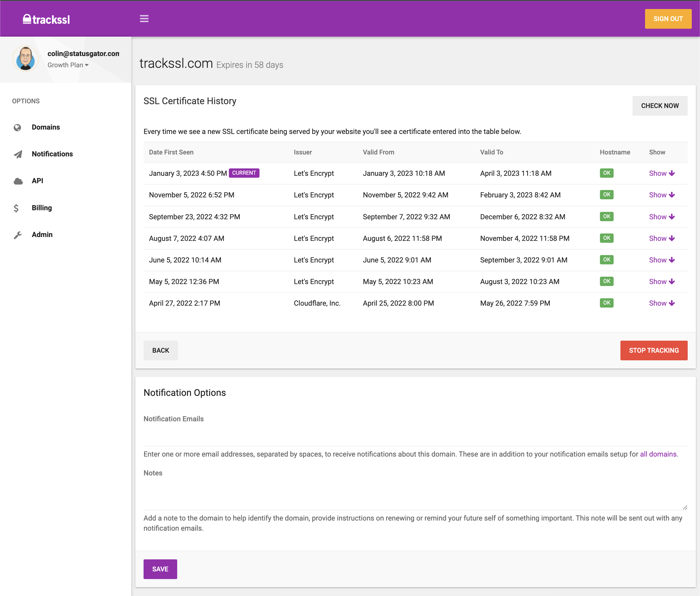Screen dimensions: 700x596
Task: Go to the Admin menu item
Action: (42, 235)
